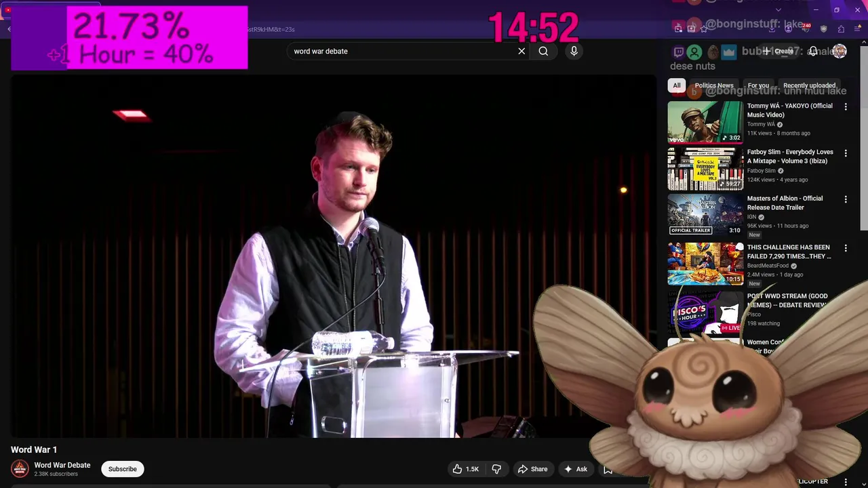Viewport: 868px width, 488px height.
Task: Open options for Tommy WÁ YAKOYO video
Action: click(846, 107)
